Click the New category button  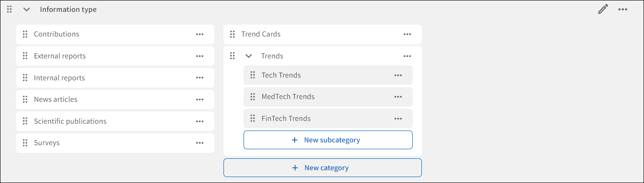pyautogui.click(x=322, y=168)
